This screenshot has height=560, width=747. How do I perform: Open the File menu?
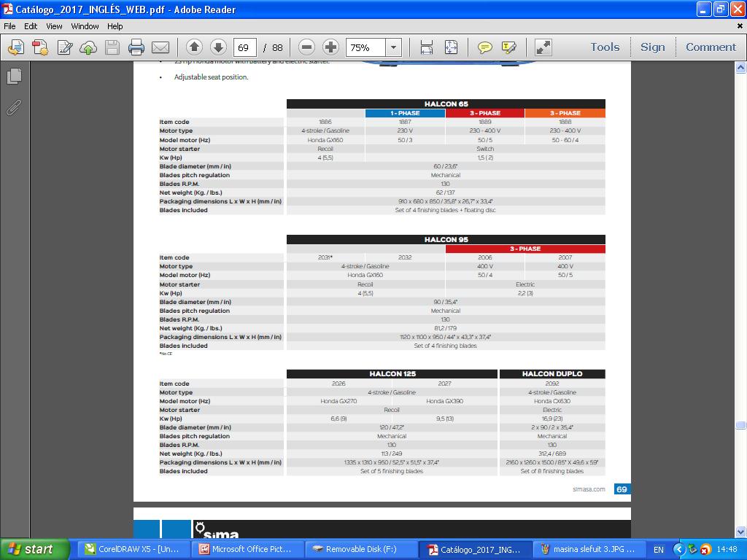[x=9, y=26]
